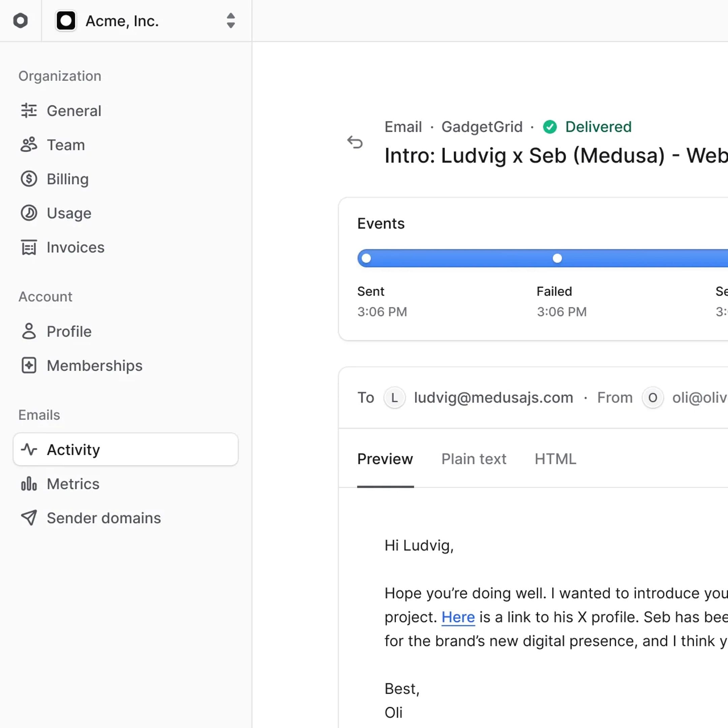
Task: Click the Organization section label
Action: (60, 76)
